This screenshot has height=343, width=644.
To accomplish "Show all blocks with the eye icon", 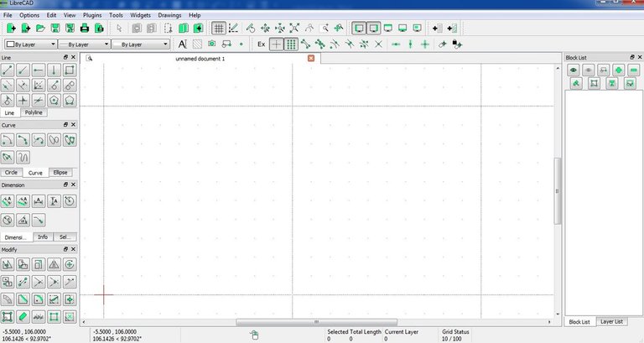I will [574, 70].
